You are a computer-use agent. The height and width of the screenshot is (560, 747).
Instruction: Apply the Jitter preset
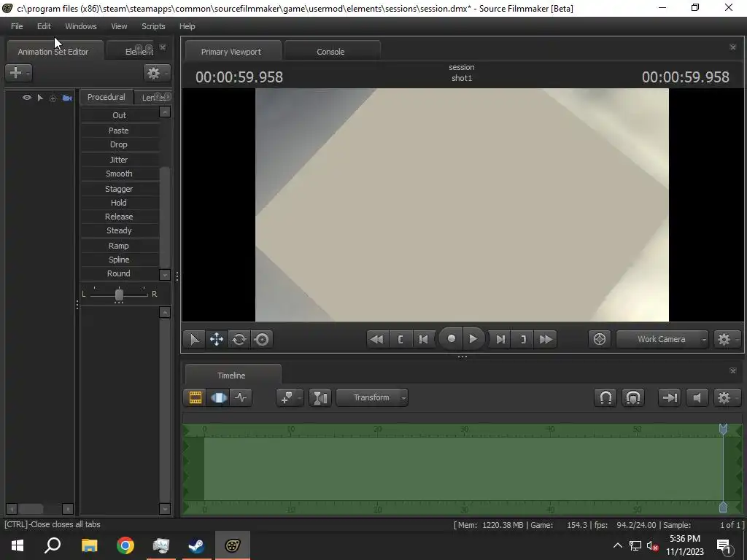point(119,160)
